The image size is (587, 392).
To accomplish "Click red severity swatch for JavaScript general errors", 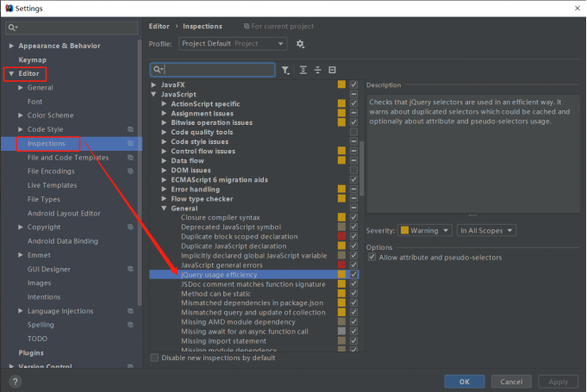I will (341, 264).
